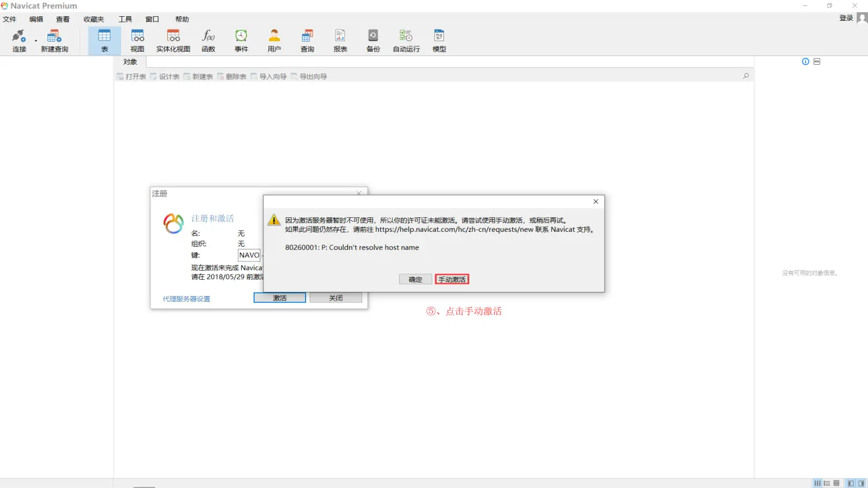Click the 模型 model toolbar icon
Viewport: 868px width, 488px height.
coord(439,40)
